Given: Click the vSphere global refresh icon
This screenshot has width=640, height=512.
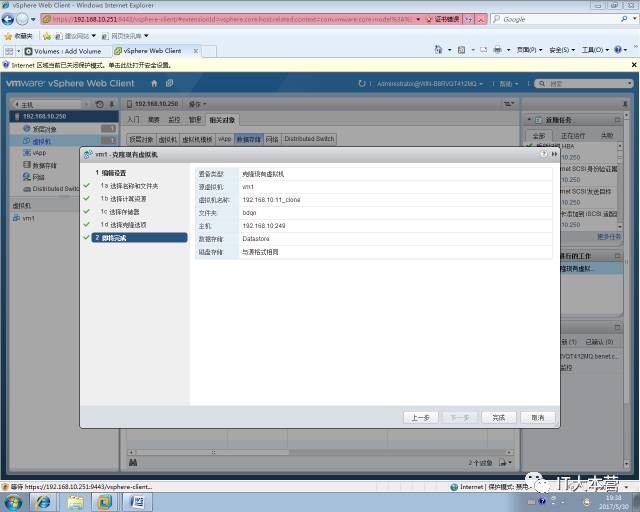Looking at the screenshot, I should [x=362, y=83].
